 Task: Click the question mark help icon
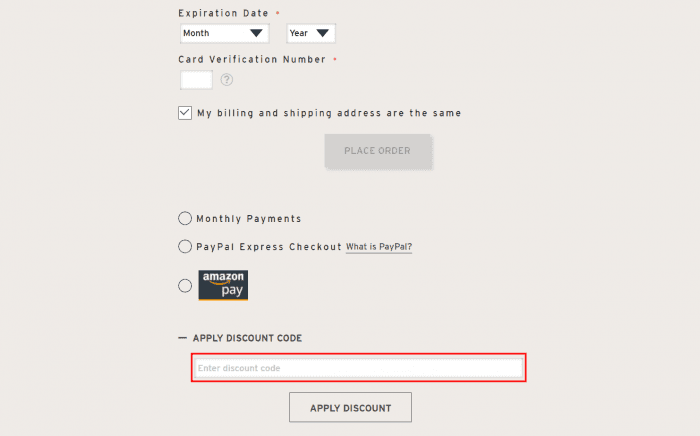227,80
